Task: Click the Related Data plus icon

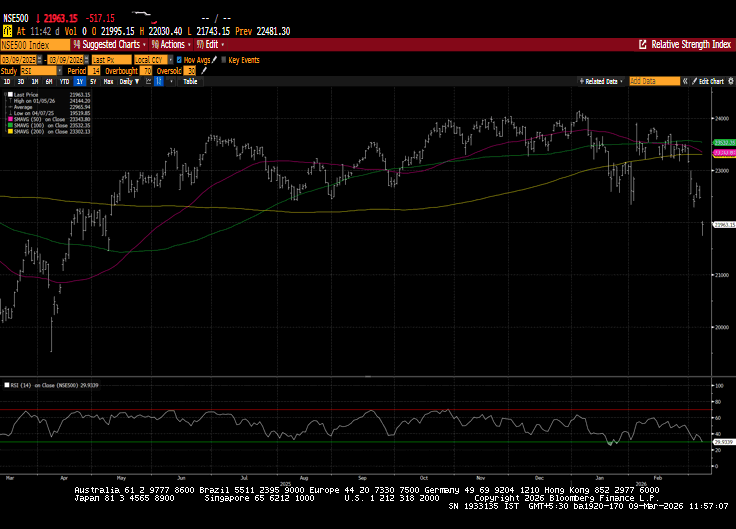Action: [582, 81]
